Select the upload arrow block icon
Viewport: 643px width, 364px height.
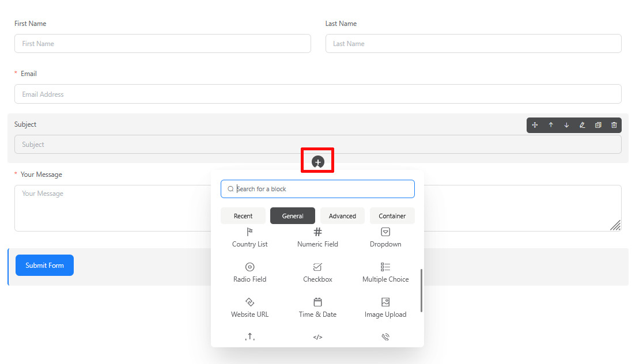coord(249,337)
